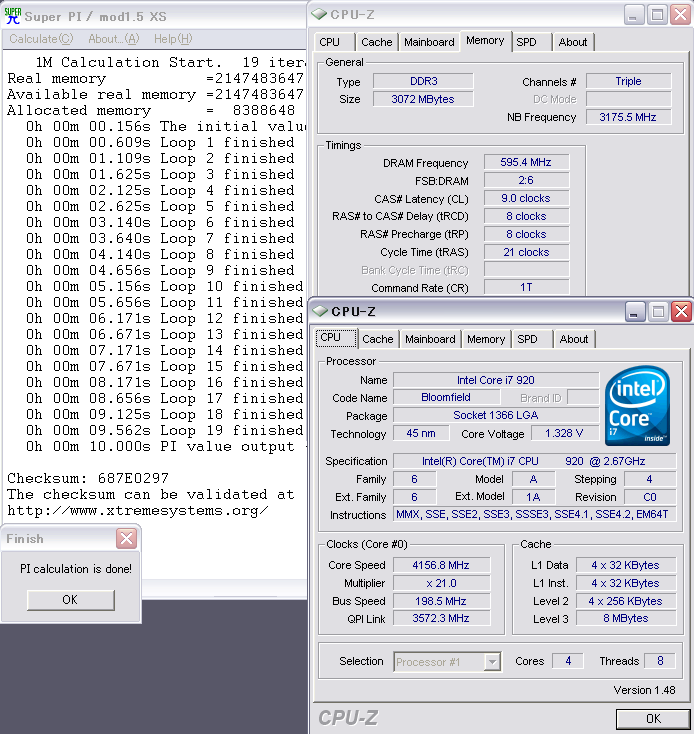Click the Threads count 8 field
This screenshot has width=694, height=734.
660,661
